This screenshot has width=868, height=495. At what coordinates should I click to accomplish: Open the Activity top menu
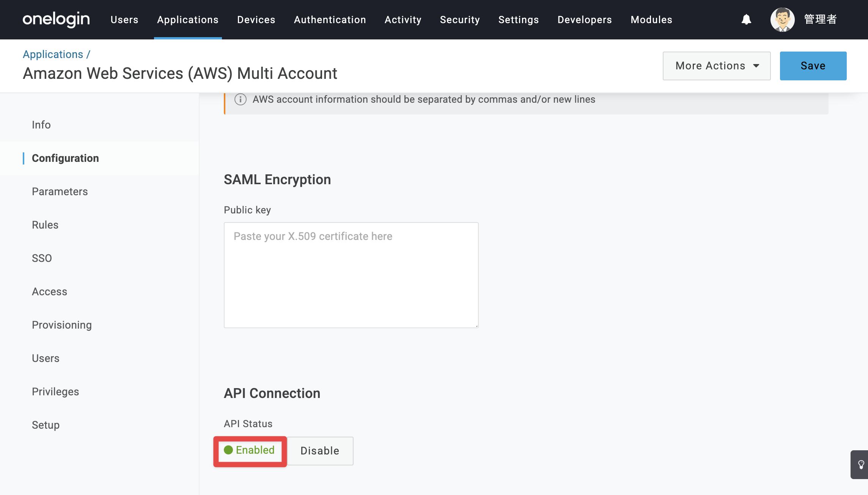(403, 20)
